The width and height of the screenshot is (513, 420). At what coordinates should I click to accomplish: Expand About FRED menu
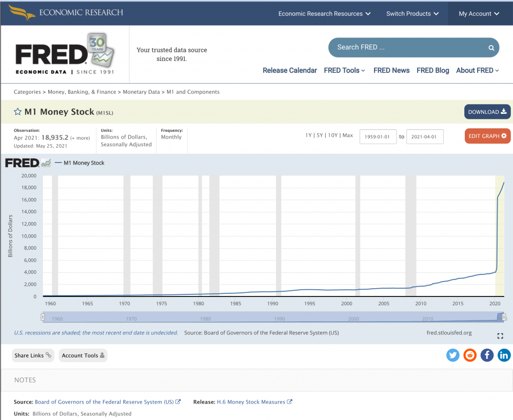[x=477, y=70]
